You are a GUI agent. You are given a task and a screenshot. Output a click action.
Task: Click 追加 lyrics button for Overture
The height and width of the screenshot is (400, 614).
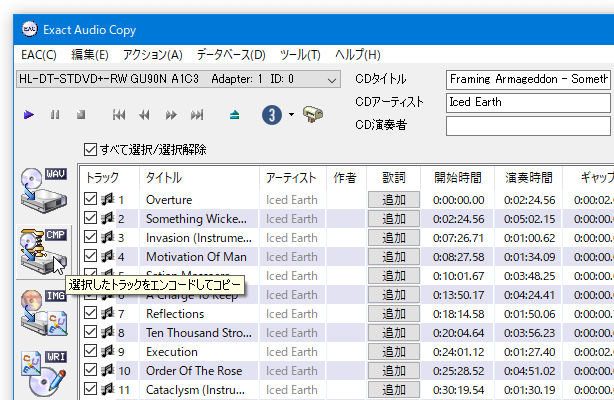click(394, 200)
